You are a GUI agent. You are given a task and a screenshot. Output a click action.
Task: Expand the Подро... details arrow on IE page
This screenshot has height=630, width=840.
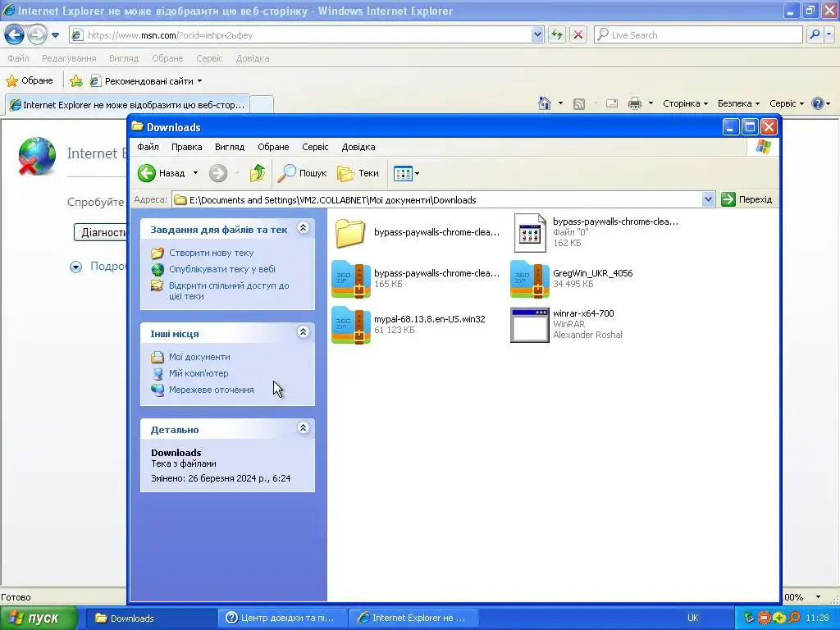pyautogui.click(x=76, y=267)
